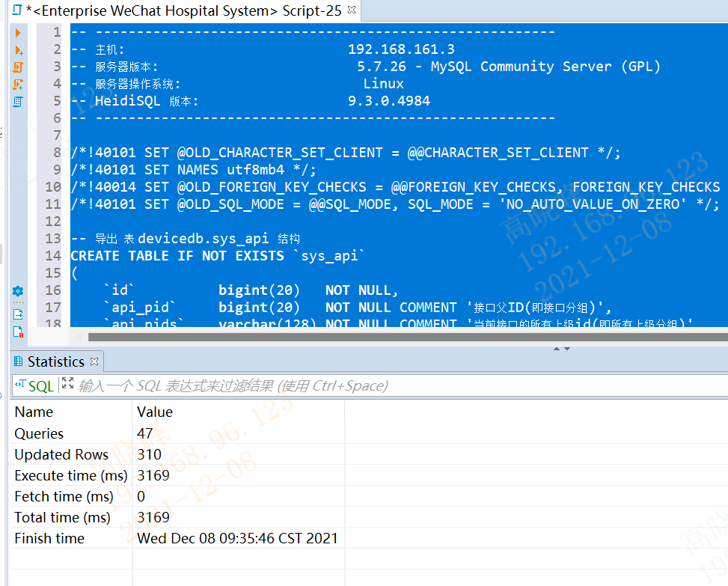
Task: Click the `api_pid` column definition
Action: tap(357, 308)
